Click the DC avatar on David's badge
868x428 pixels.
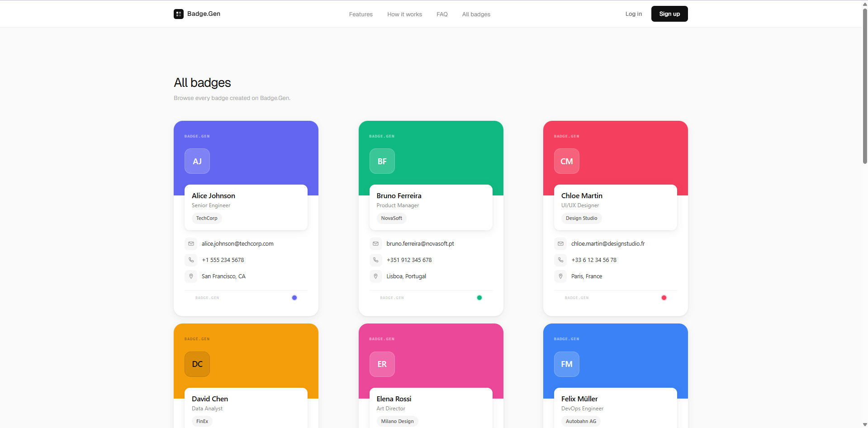(197, 364)
